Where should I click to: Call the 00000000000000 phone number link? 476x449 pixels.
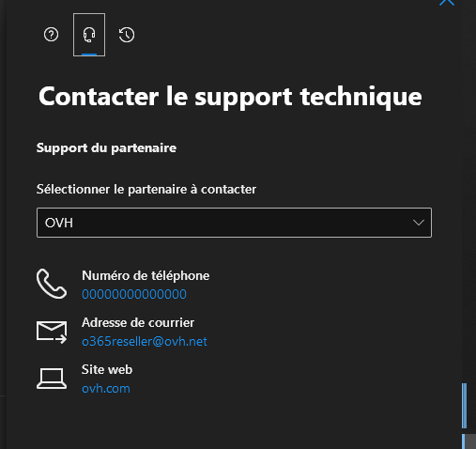point(134,294)
